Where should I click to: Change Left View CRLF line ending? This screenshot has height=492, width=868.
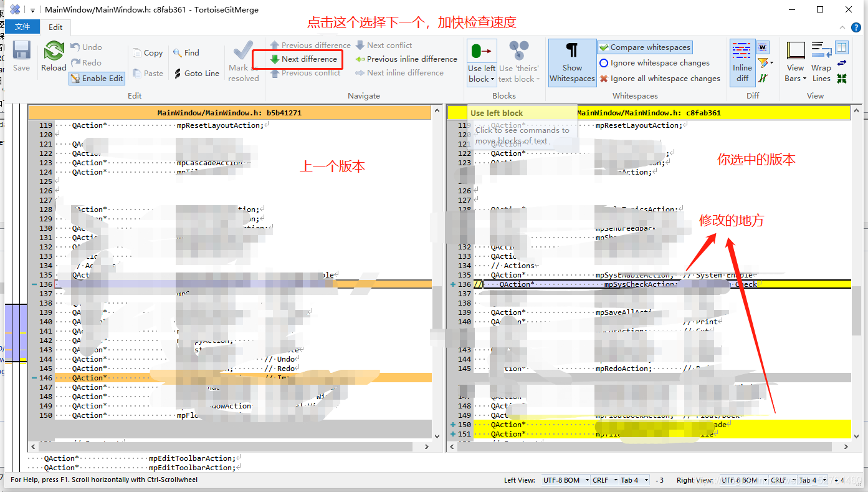[x=604, y=480]
